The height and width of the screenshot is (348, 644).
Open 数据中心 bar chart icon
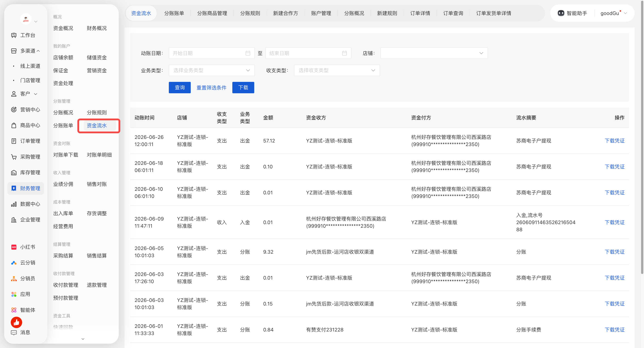pos(14,204)
